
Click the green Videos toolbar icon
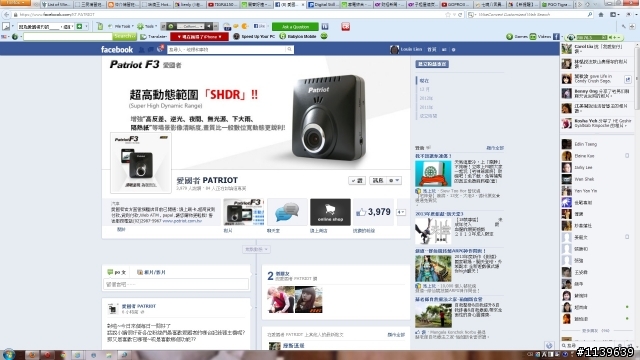533,36
